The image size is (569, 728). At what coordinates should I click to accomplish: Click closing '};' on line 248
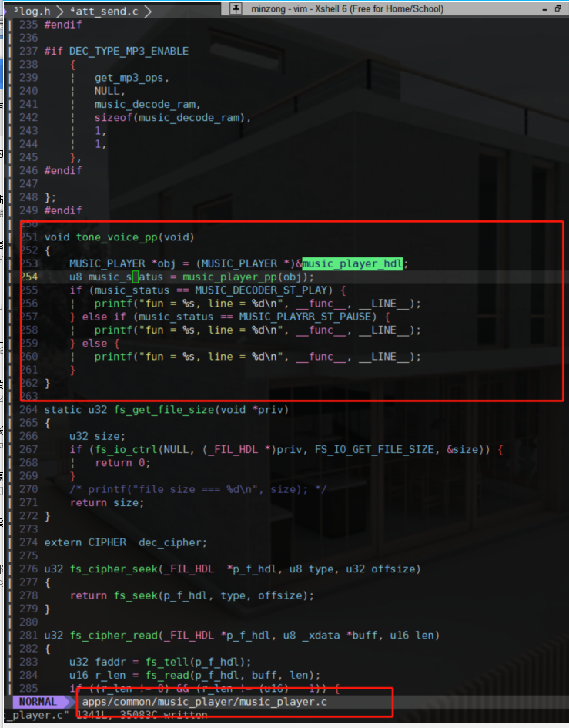[x=50, y=197]
